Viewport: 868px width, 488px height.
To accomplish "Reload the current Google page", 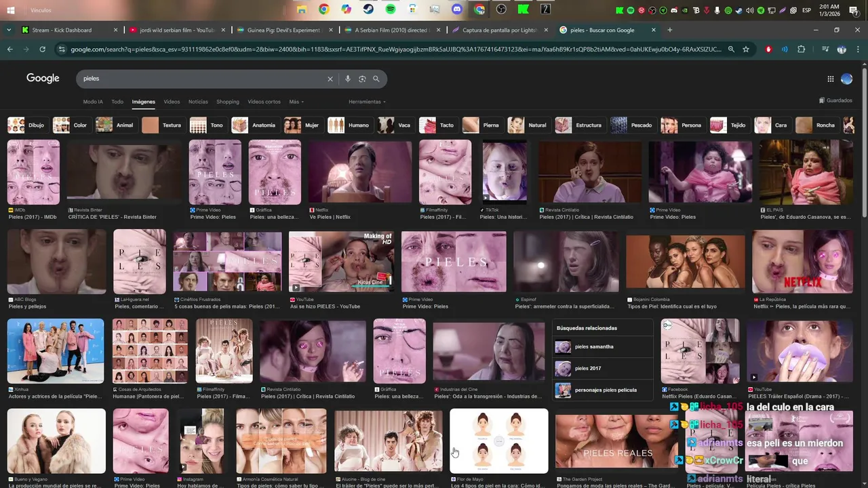I will click(x=42, y=49).
